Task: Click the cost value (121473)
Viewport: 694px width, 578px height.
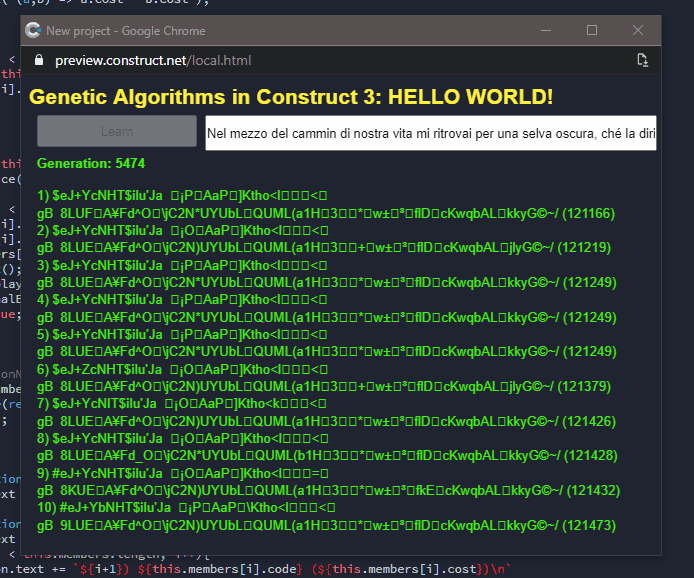Action: click(589, 525)
